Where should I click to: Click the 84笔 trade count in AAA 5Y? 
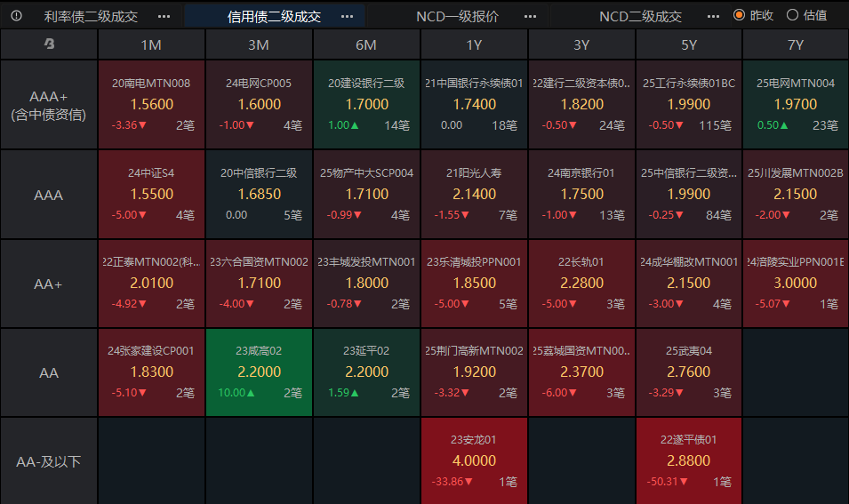point(718,215)
